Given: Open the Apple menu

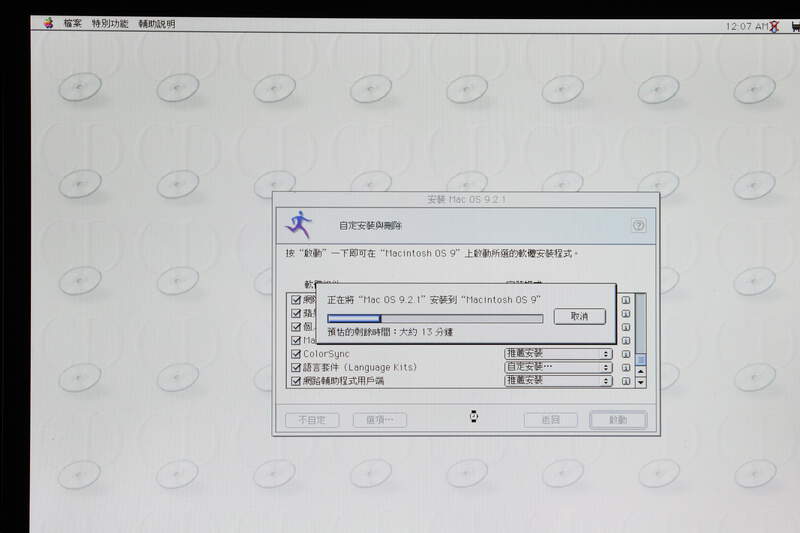Looking at the screenshot, I should [x=48, y=23].
